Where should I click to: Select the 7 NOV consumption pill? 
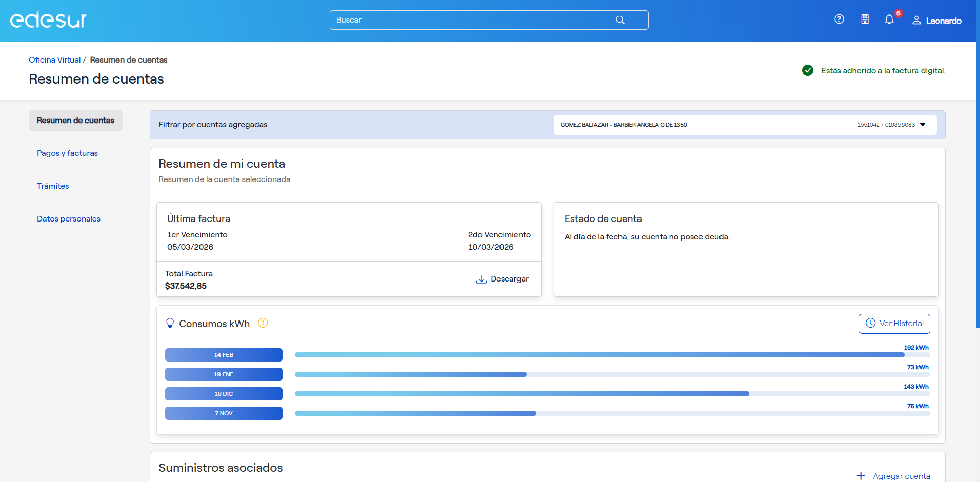click(x=224, y=413)
